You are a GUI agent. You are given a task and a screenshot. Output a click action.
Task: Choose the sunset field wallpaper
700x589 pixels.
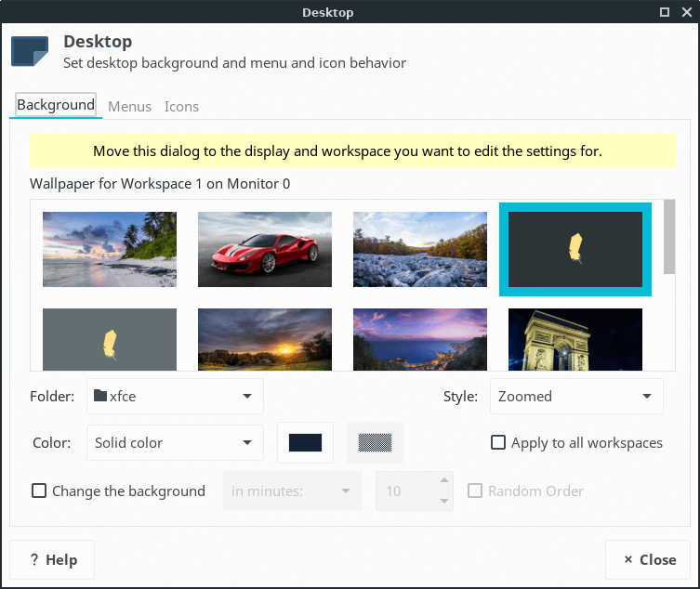coord(265,340)
